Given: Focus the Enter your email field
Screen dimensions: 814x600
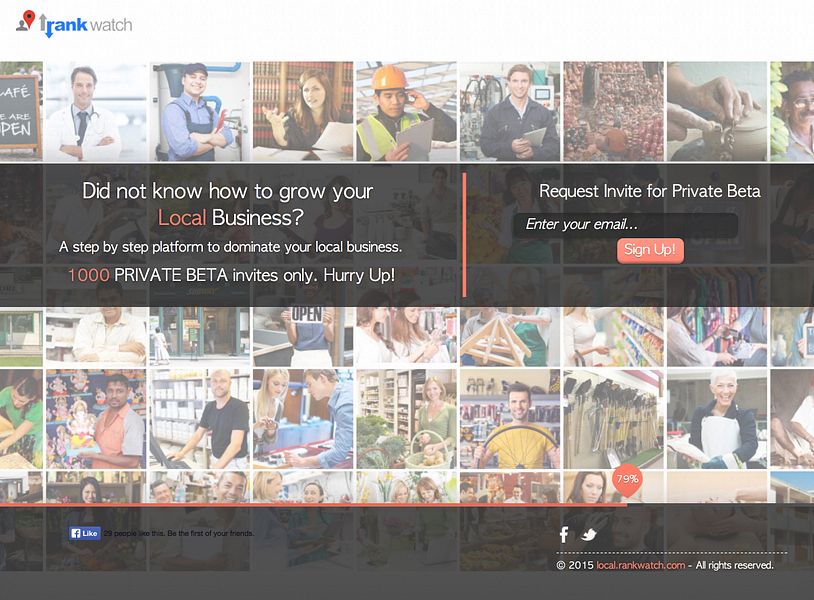Looking at the screenshot, I should (626, 225).
